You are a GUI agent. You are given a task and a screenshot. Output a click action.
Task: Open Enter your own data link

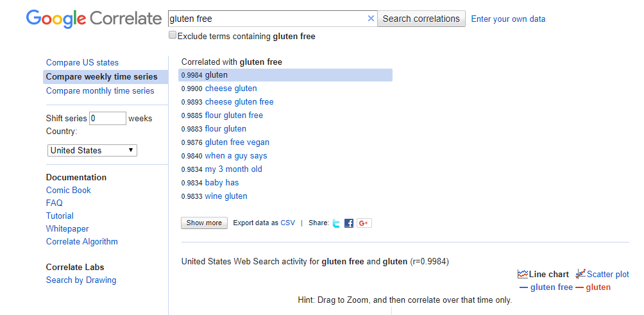508,19
